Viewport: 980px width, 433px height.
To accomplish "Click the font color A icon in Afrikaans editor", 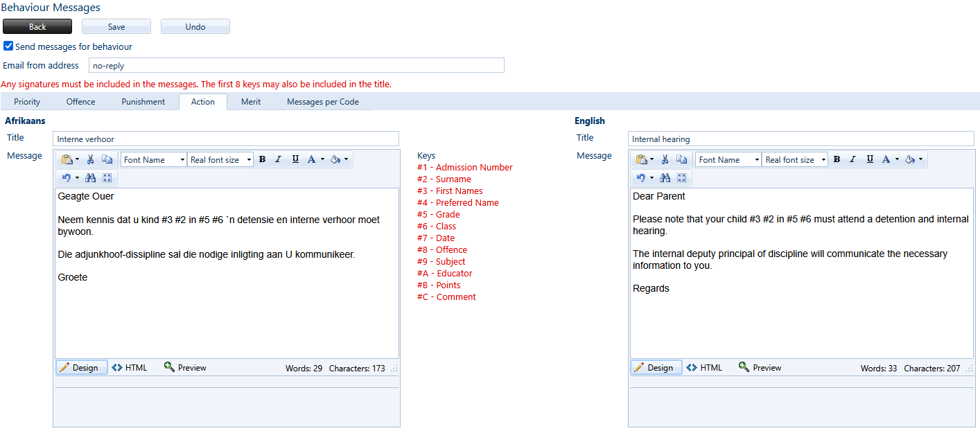I will click(312, 159).
